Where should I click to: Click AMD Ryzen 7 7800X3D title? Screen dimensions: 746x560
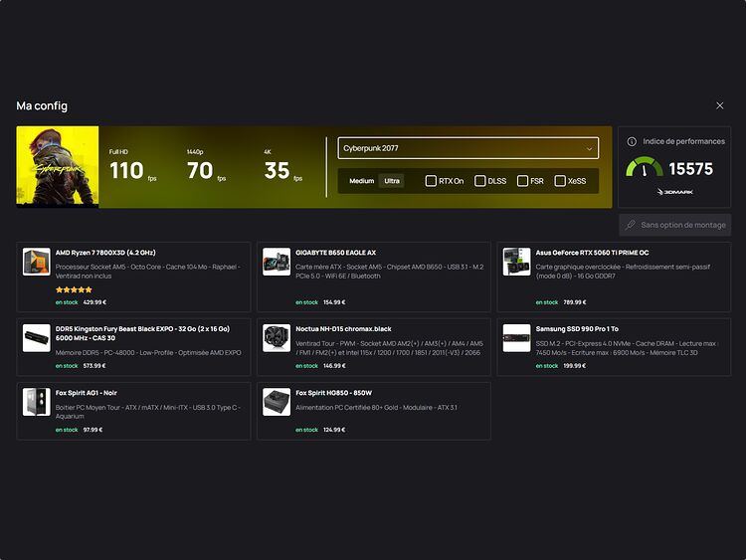[x=105, y=253]
